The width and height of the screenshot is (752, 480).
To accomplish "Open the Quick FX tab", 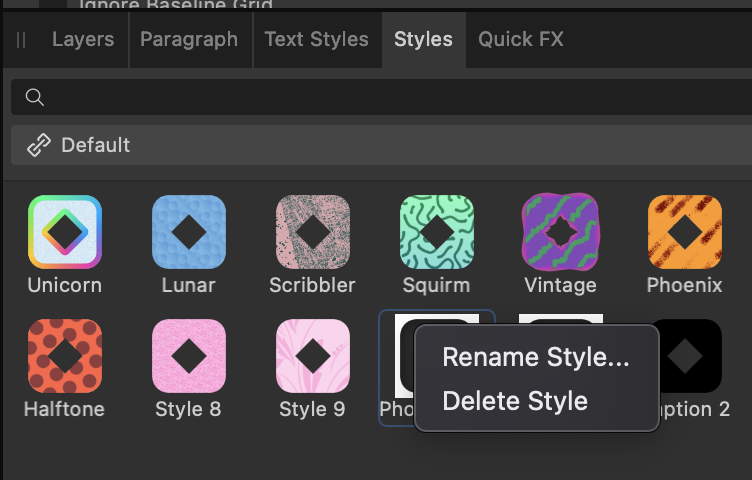I will (x=521, y=39).
